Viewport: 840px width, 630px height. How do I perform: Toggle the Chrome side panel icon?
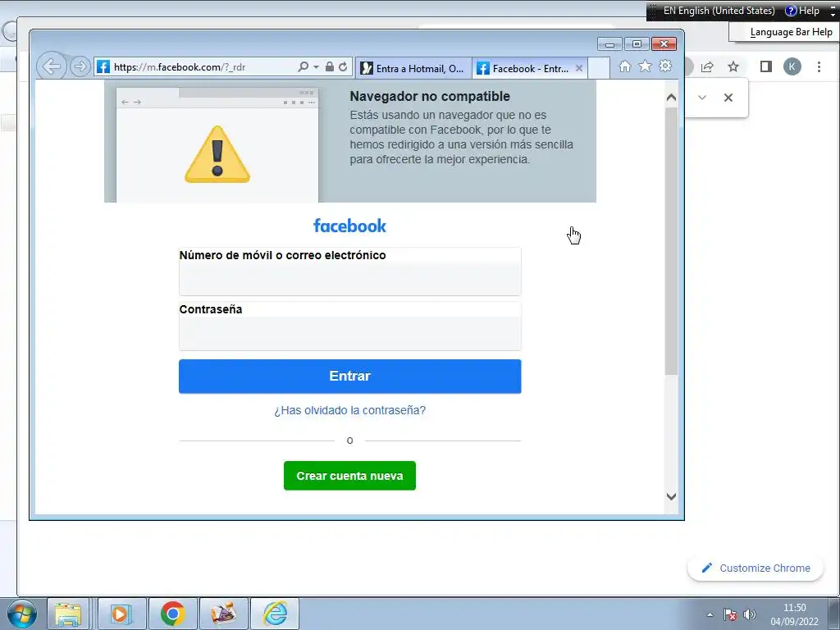click(766, 66)
